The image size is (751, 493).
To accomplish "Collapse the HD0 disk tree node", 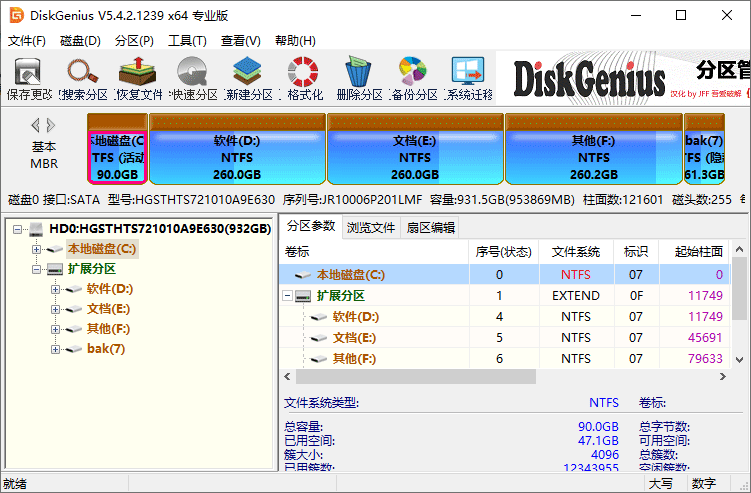I will 17,229.
